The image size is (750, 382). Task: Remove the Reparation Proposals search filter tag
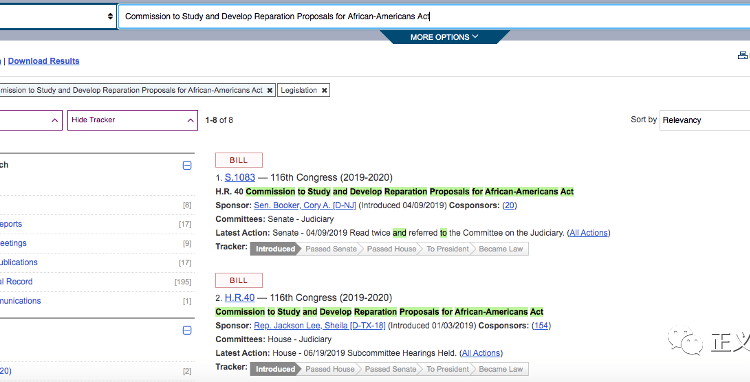[x=270, y=90]
